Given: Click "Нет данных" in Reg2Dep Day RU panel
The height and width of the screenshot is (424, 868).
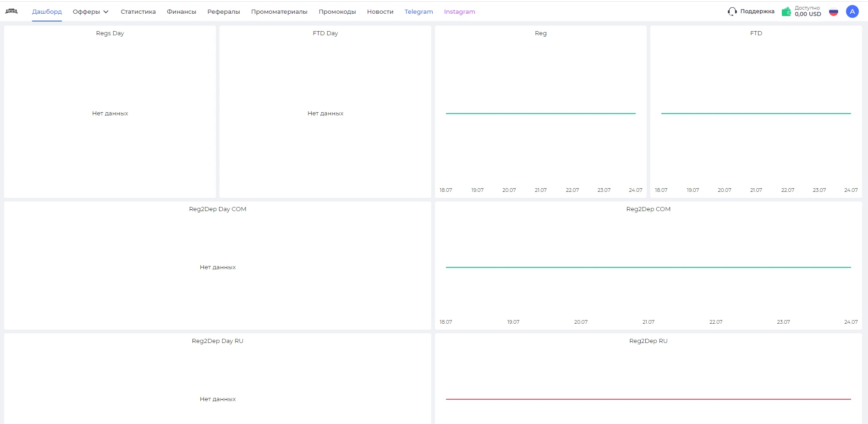Looking at the screenshot, I should 218,399.
